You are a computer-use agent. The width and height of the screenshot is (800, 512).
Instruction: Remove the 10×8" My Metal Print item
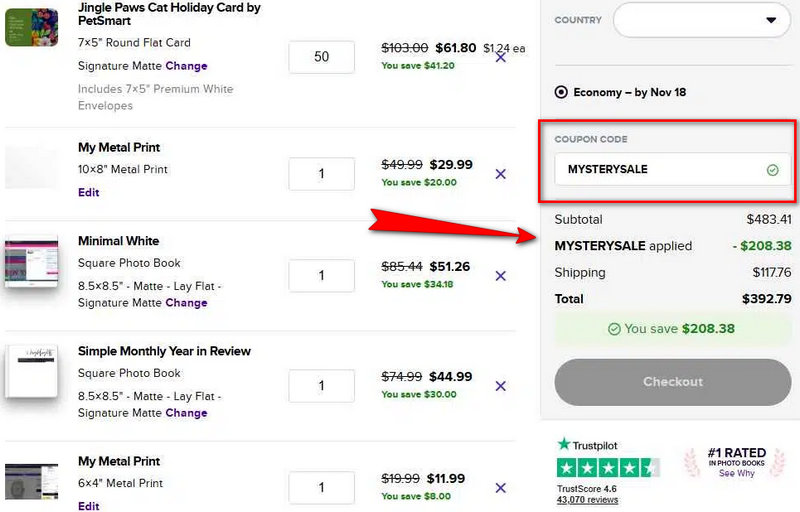[x=501, y=174]
